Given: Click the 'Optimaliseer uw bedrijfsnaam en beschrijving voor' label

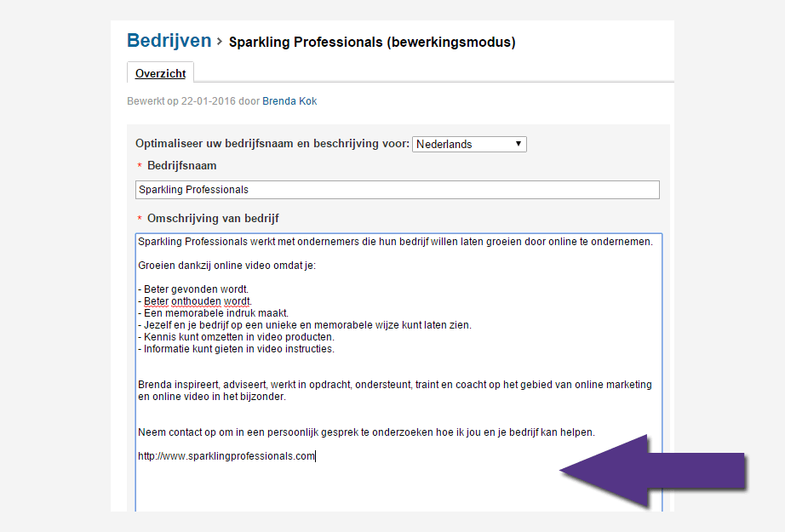Looking at the screenshot, I should coord(272,144).
